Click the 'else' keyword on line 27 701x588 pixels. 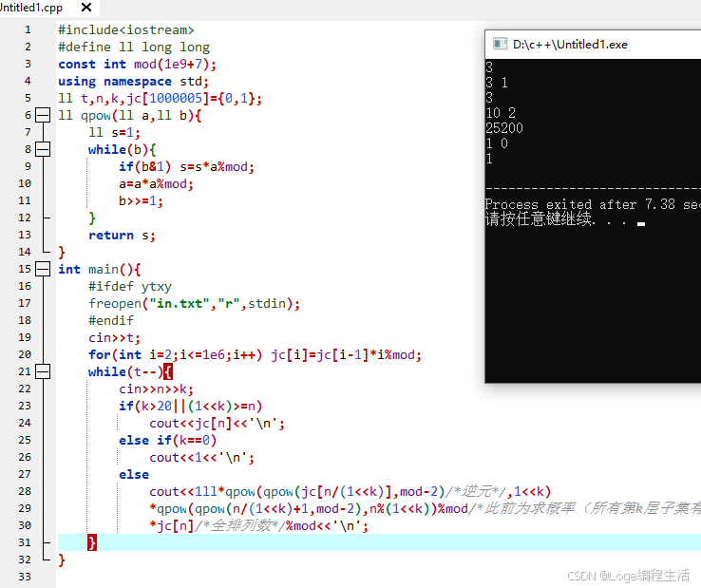click(134, 474)
